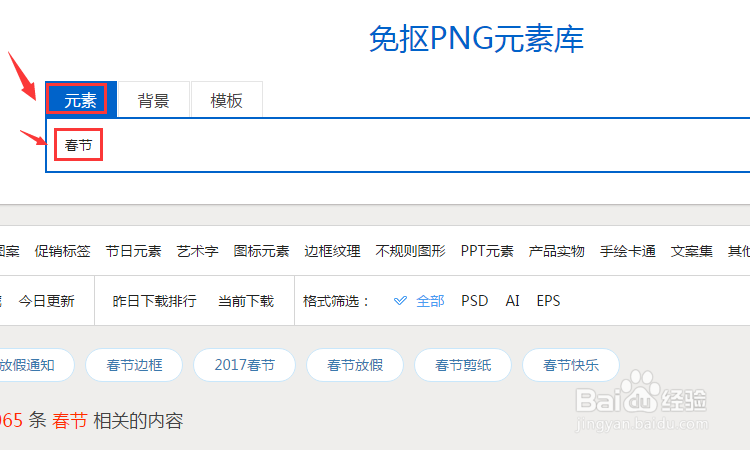Open the 文案集 category

pyautogui.click(x=692, y=251)
